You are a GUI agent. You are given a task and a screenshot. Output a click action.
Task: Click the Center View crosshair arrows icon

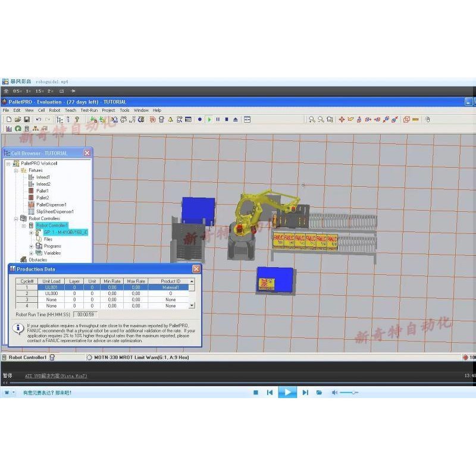point(342,120)
